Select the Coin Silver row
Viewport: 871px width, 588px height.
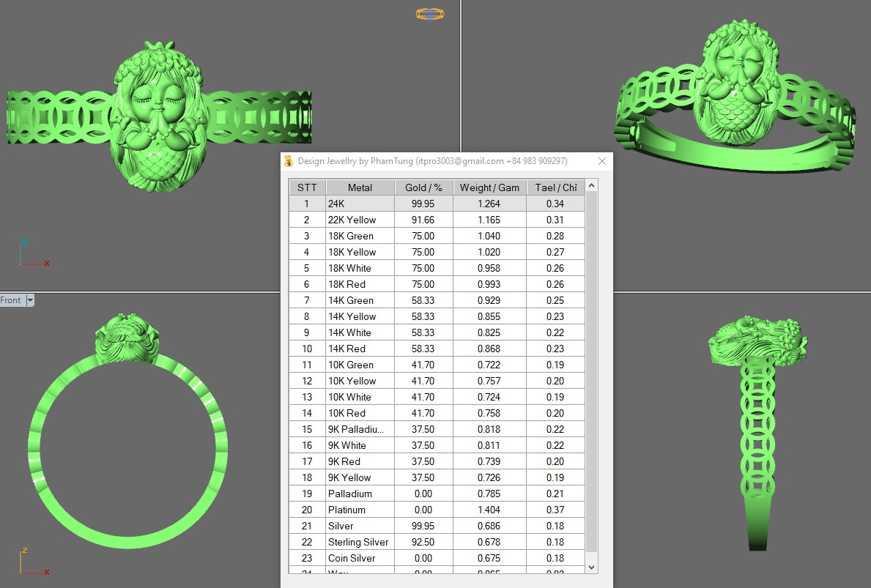pyautogui.click(x=437, y=558)
